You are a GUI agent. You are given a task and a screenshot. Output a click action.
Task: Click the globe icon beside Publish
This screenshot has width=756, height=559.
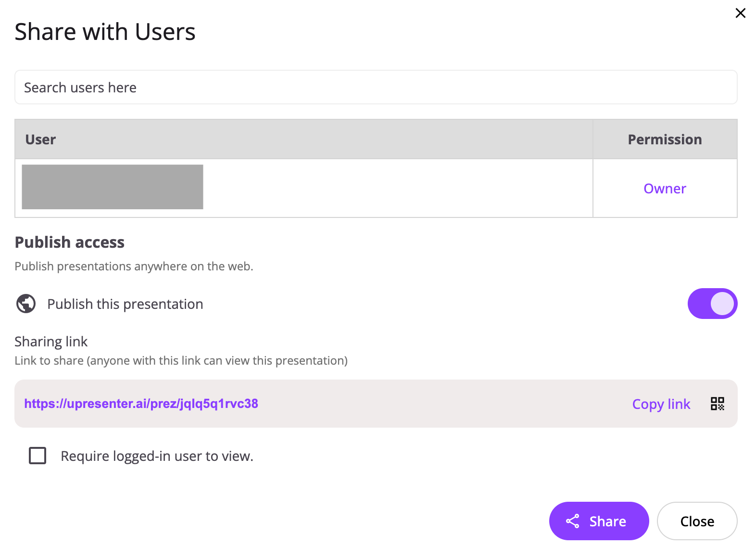pos(26,304)
